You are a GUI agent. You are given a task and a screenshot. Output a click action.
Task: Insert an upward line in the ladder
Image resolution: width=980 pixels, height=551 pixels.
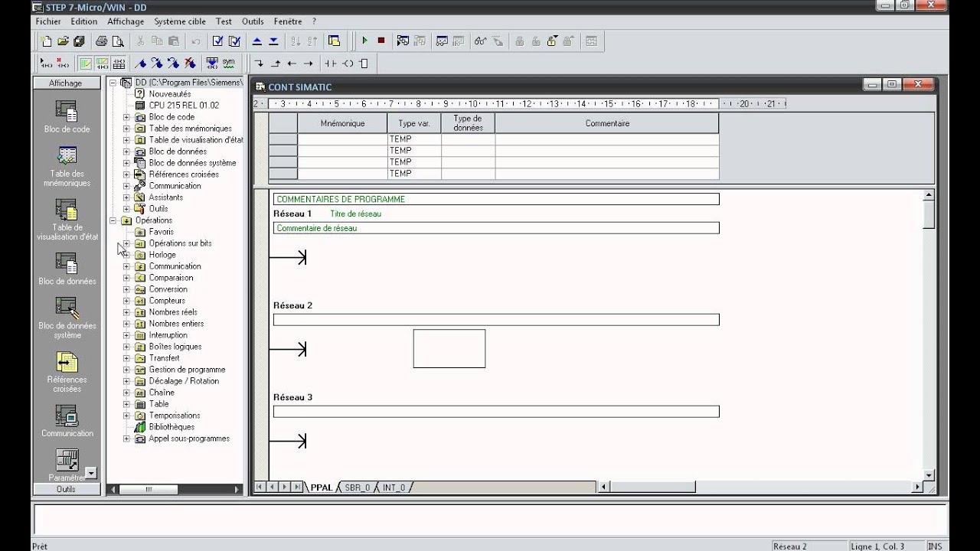click(x=276, y=64)
